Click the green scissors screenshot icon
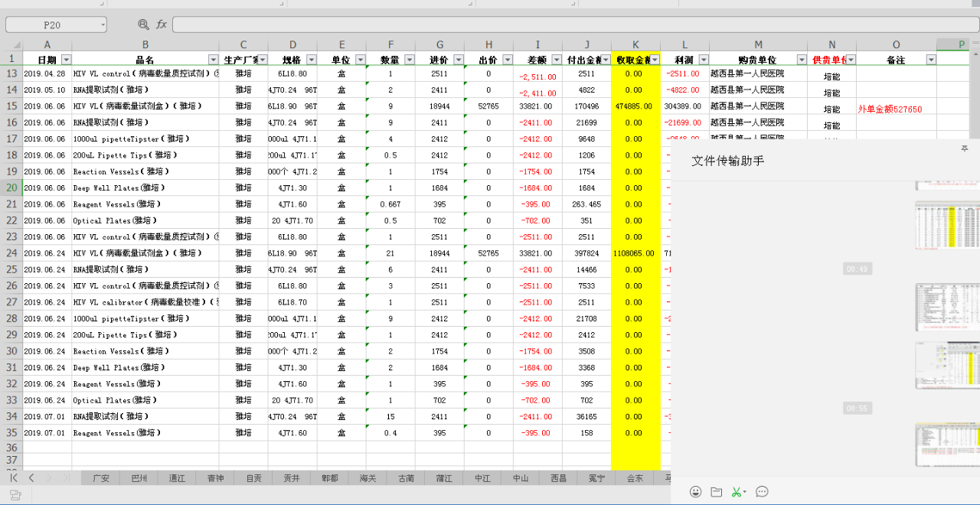This screenshot has width=980, height=505. [737, 492]
